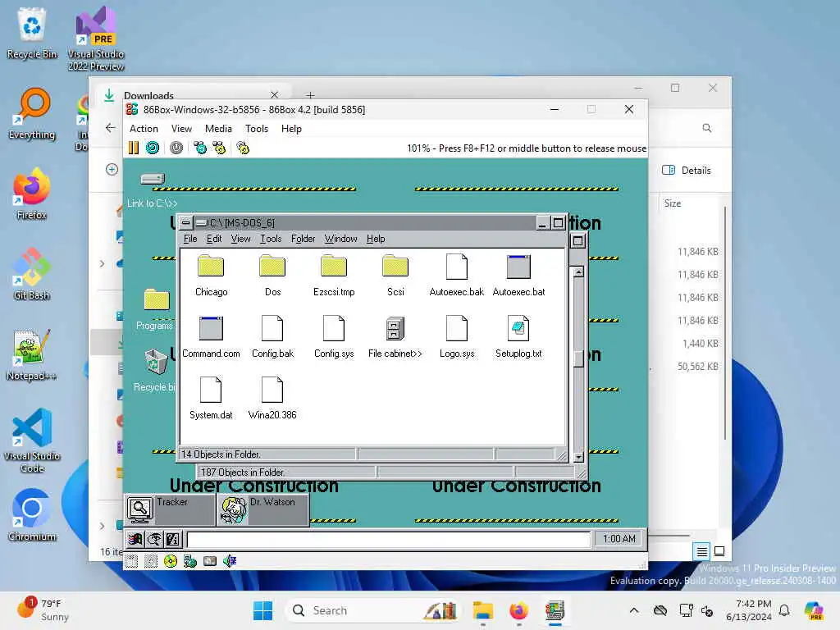Click back arrow in Downloads explorer window

[111, 128]
